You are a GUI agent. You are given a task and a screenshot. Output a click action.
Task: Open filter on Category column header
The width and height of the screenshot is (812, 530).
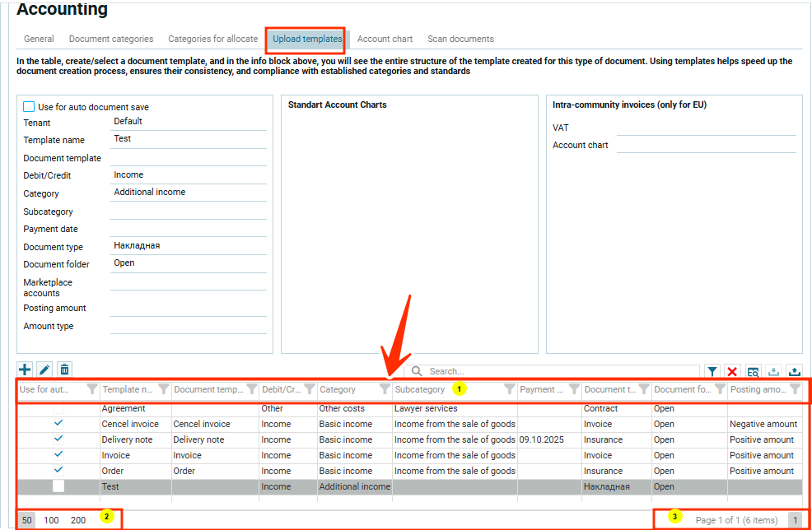pos(385,389)
